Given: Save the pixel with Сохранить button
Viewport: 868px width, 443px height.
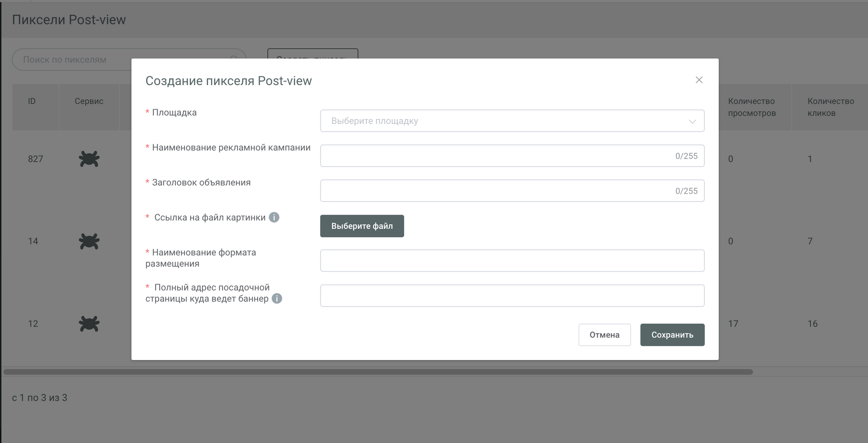Looking at the screenshot, I should pos(672,335).
